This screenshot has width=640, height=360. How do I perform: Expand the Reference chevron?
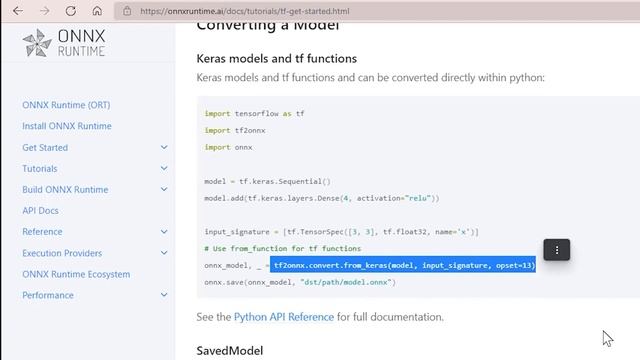coord(164,232)
